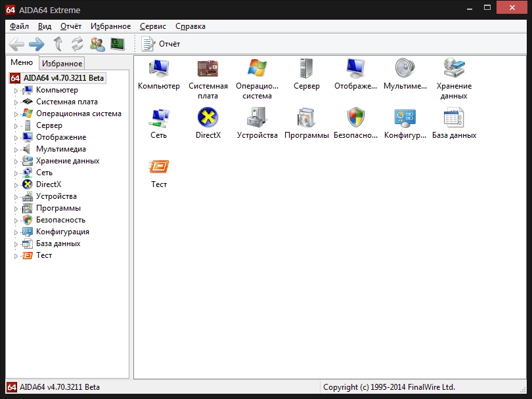
Task: Expand the Программы tree node arrow
Action: pos(16,209)
